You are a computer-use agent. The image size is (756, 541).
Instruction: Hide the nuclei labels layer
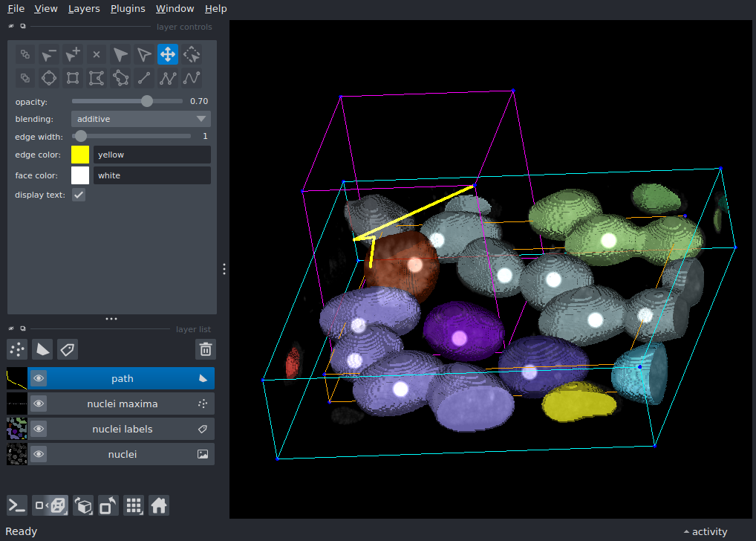[x=38, y=429]
